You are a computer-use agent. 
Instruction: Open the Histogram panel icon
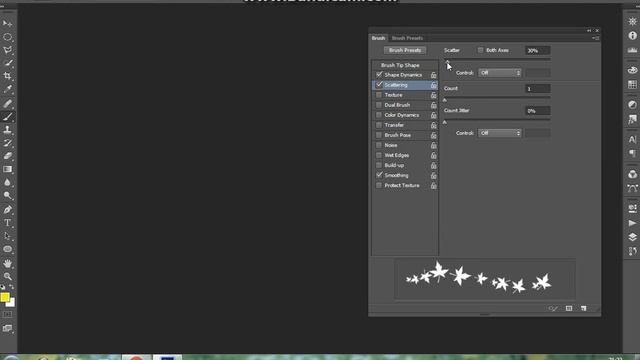coord(632,50)
